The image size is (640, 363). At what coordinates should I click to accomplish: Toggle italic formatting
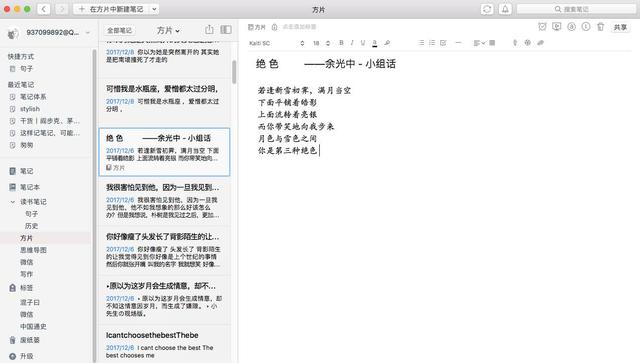(352, 42)
